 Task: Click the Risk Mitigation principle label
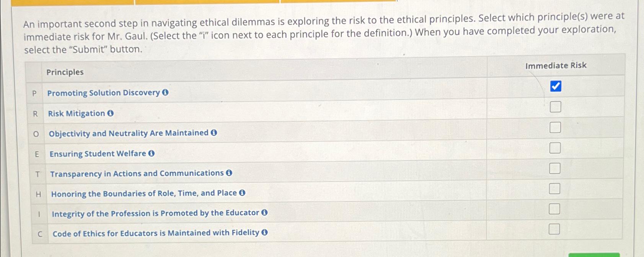[76, 113]
